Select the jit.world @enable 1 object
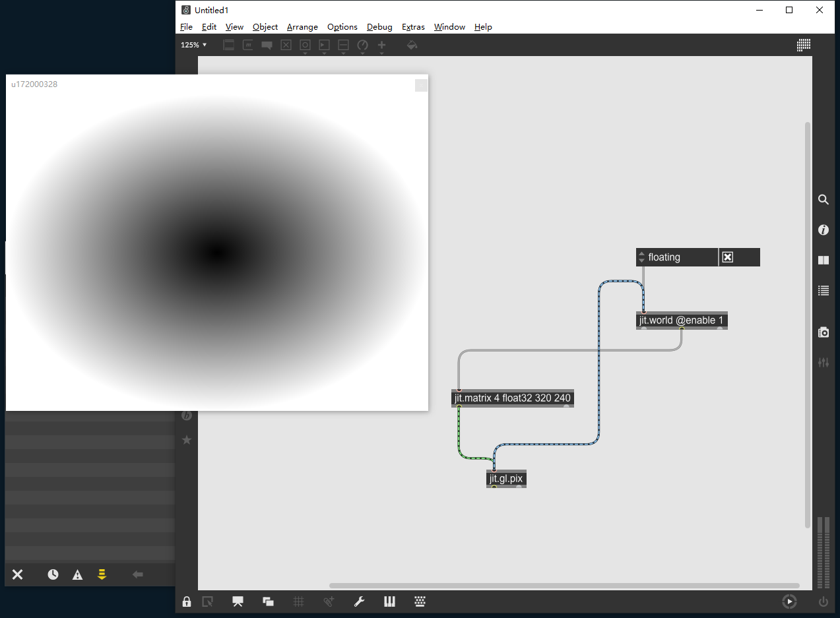The width and height of the screenshot is (840, 618). click(x=682, y=321)
